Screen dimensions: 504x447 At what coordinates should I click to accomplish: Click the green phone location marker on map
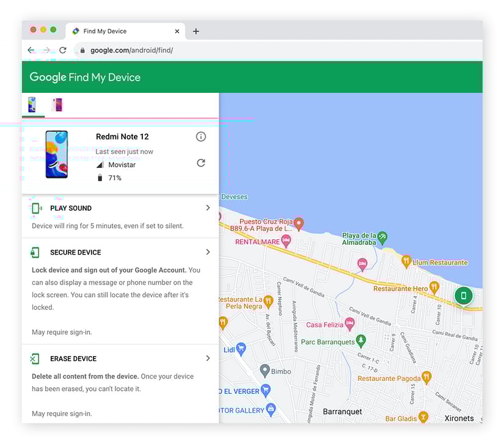click(463, 296)
